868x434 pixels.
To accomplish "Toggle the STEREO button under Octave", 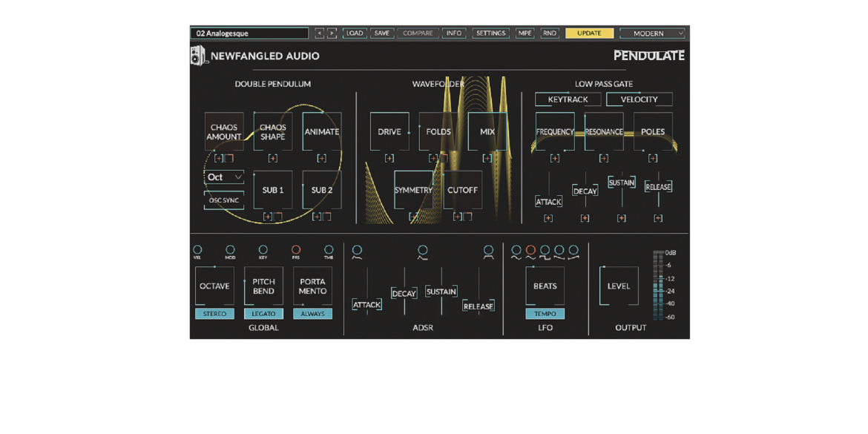I will (215, 314).
